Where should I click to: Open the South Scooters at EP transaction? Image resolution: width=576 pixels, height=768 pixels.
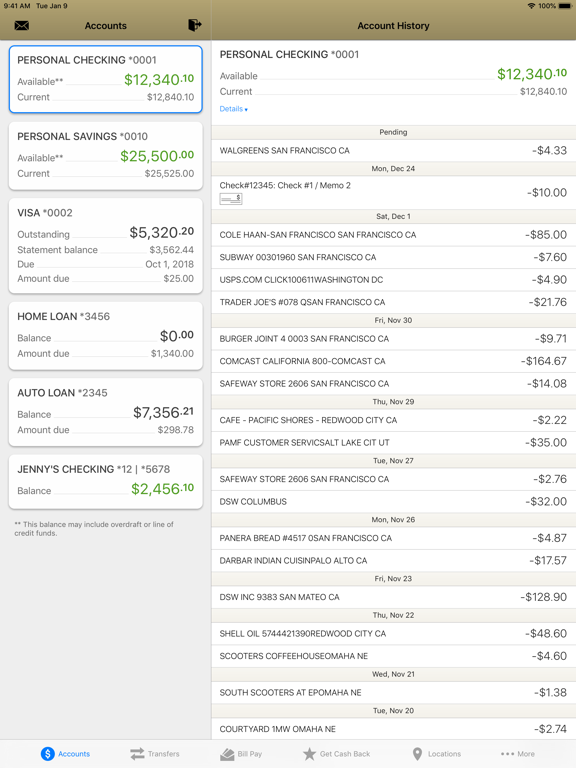[x=394, y=692]
